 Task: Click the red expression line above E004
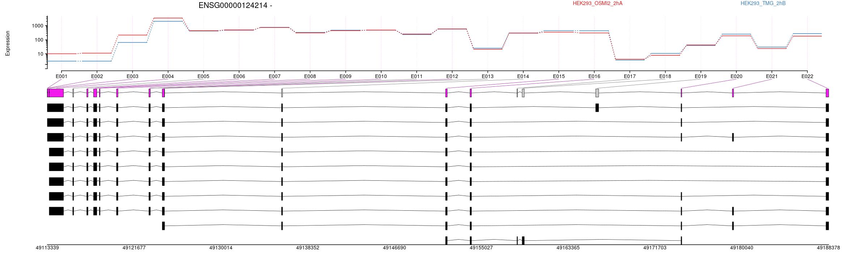click(168, 18)
